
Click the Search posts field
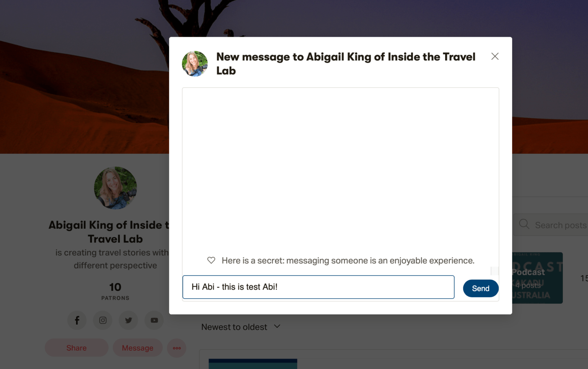559,225
